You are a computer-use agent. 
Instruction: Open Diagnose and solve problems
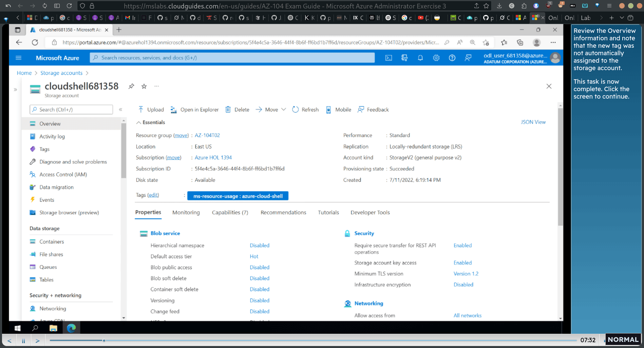coord(71,162)
